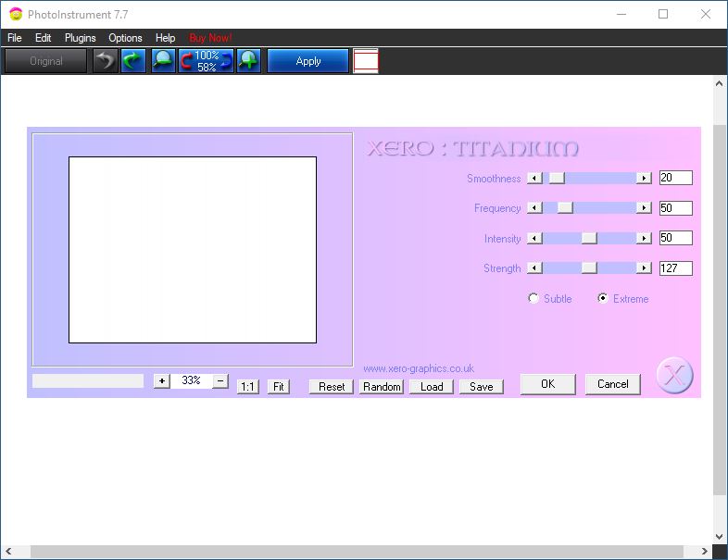728x560 pixels.
Task: Click the Load button
Action: [432, 387]
